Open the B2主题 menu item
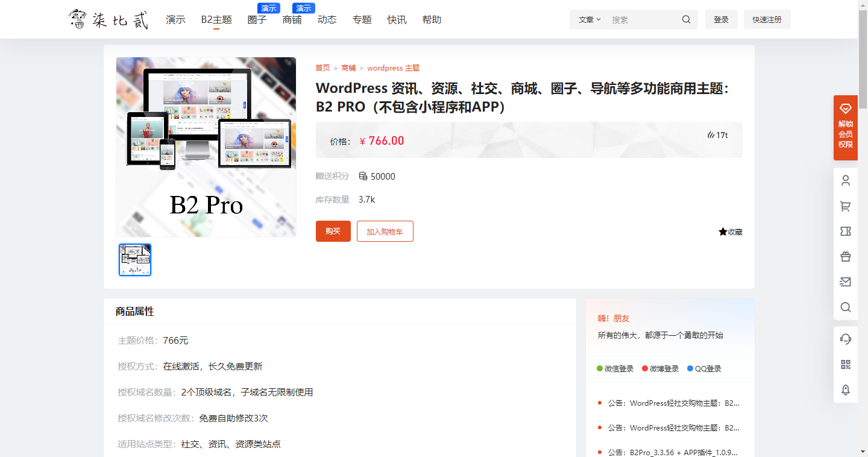868x457 pixels. (x=216, y=20)
